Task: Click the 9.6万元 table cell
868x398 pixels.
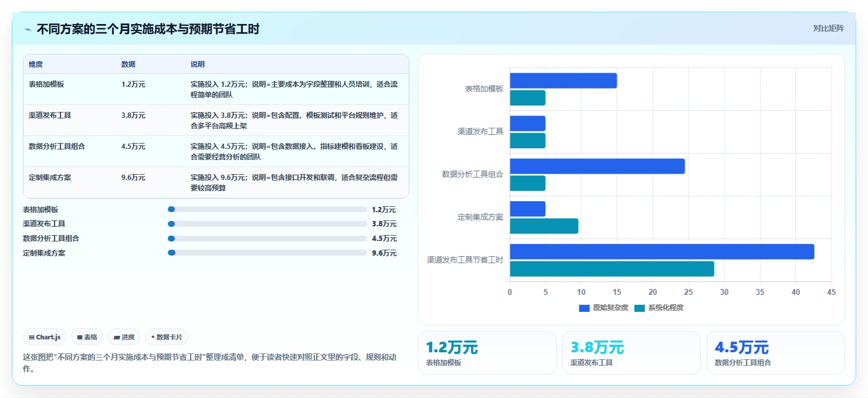Action: [133, 178]
